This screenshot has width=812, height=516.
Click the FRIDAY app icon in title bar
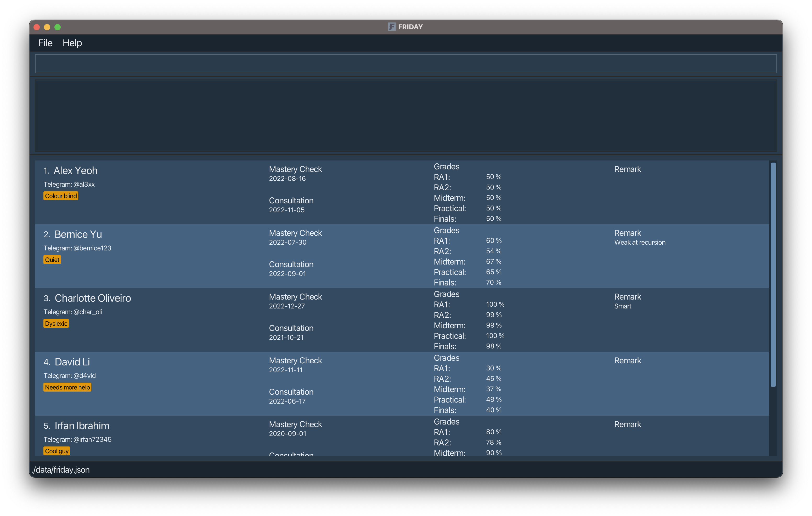392,27
